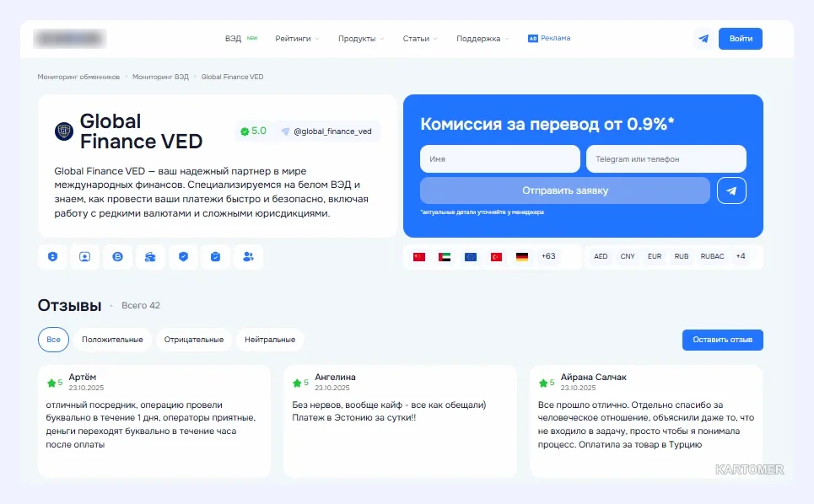Screen dimensions: 814x504
Task: Click the UAE flag icon
Action: coord(445,257)
